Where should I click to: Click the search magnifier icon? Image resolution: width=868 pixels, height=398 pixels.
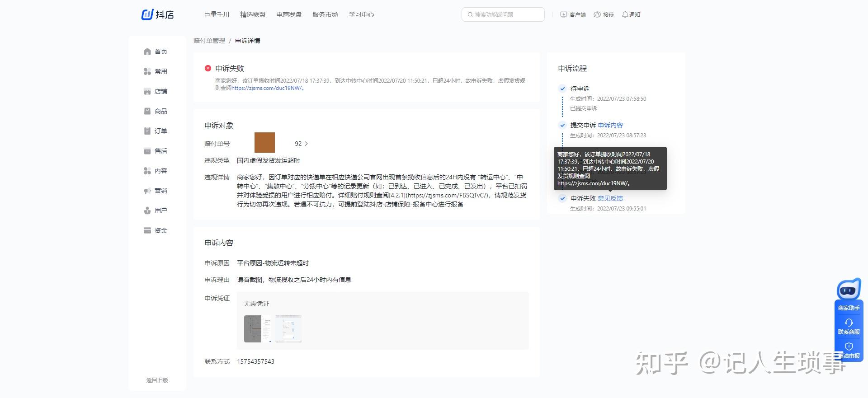pyautogui.click(x=470, y=14)
